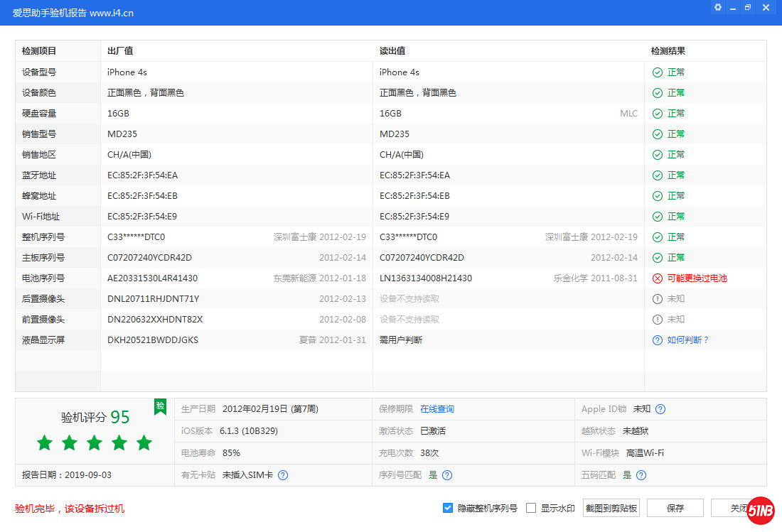Click the green 验 badge beside 验机评分

coord(161,407)
